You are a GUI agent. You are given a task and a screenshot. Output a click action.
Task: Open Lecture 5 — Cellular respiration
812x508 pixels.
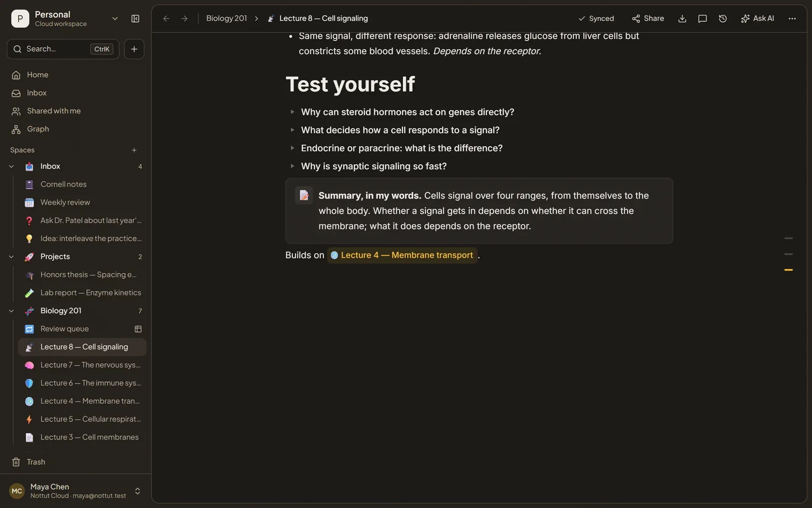82,420
